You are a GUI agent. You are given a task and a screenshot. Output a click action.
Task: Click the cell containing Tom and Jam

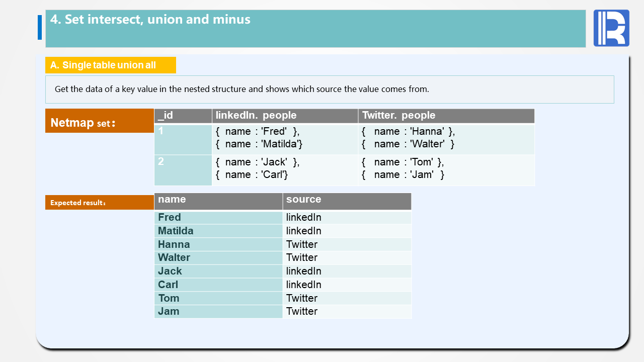[x=446, y=169]
